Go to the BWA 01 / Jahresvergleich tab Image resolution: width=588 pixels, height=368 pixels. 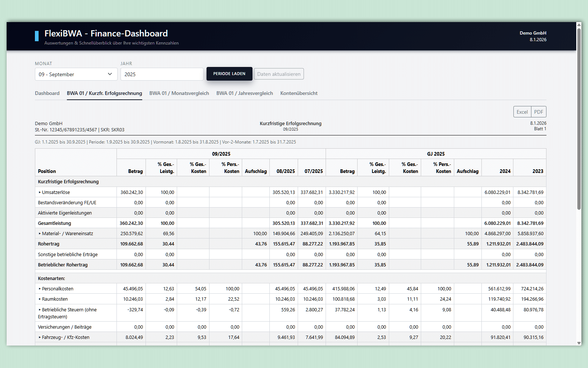tap(244, 93)
